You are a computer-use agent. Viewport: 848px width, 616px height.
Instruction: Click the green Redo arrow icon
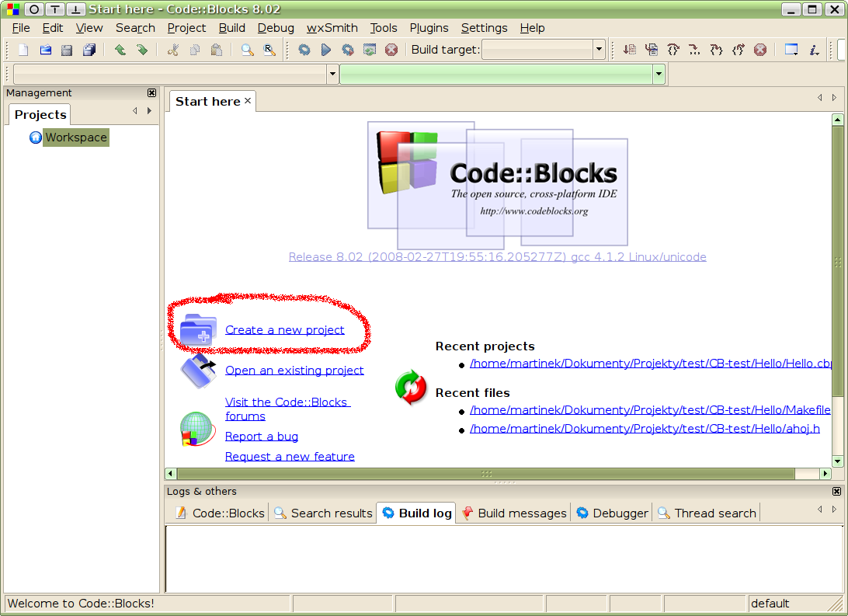pos(142,50)
